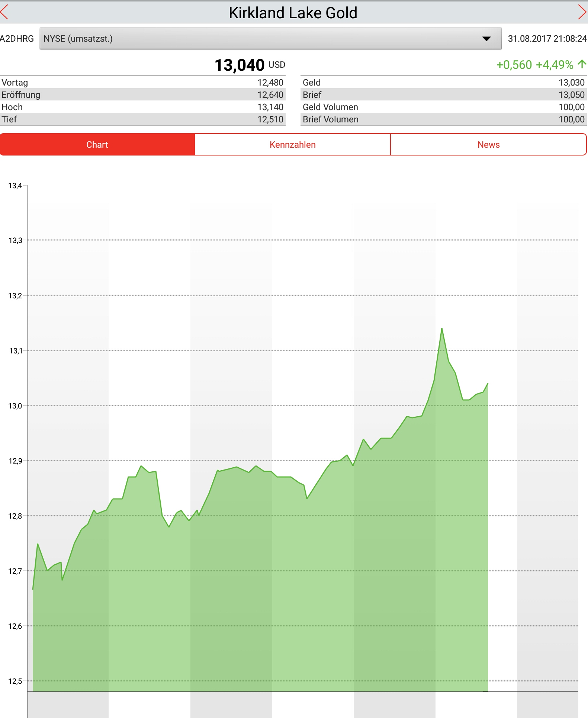The height and width of the screenshot is (718, 588).
Task: Click the last data point of the chart line
Action: point(488,384)
